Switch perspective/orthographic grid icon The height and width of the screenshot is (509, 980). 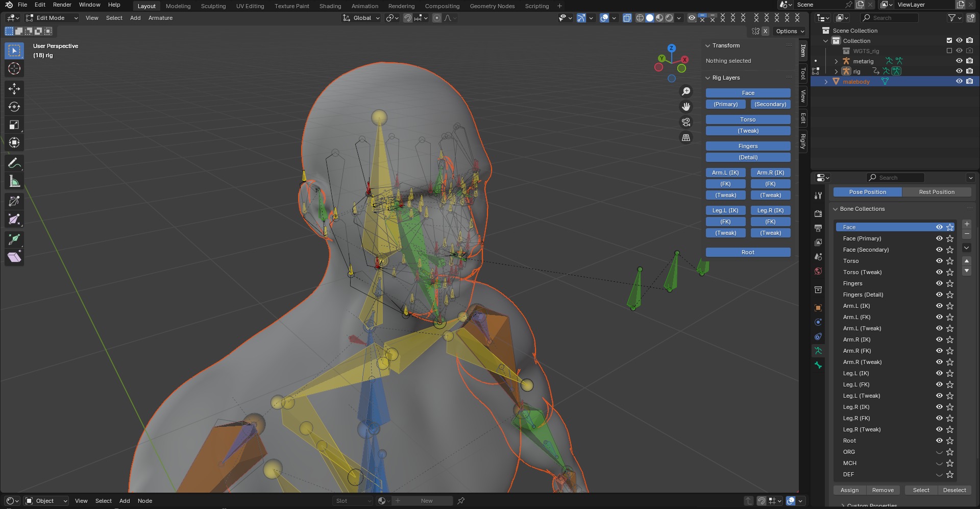pos(686,138)
